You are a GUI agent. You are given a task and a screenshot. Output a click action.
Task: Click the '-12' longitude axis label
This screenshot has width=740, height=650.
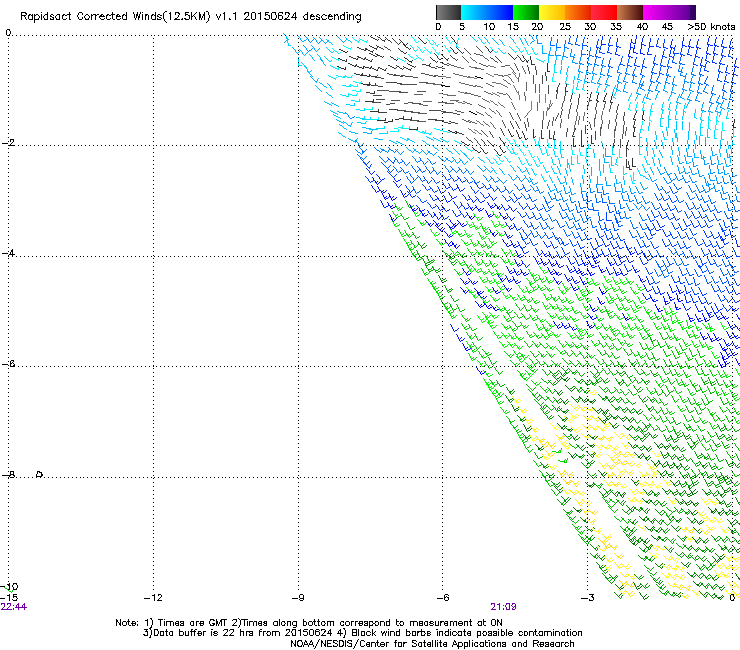(153, 598)
